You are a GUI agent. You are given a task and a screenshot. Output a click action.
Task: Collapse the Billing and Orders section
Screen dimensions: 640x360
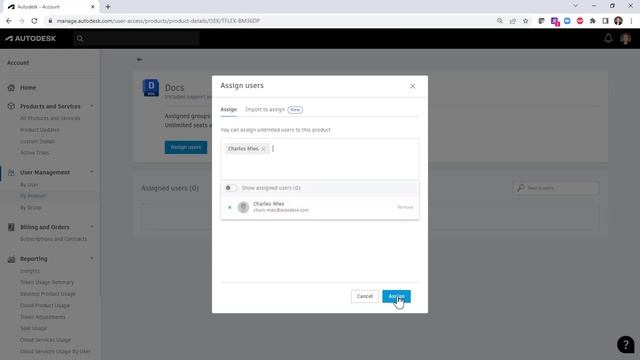(91, 227)
